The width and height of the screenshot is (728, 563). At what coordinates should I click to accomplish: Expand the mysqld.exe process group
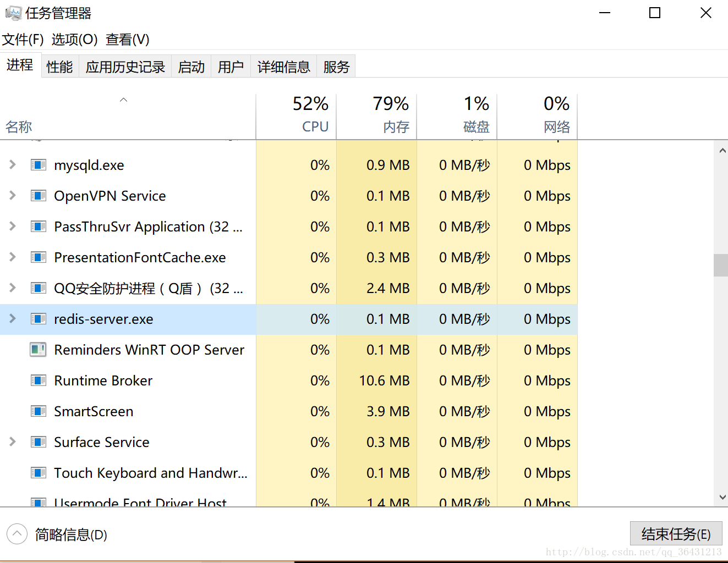point(12,164)
